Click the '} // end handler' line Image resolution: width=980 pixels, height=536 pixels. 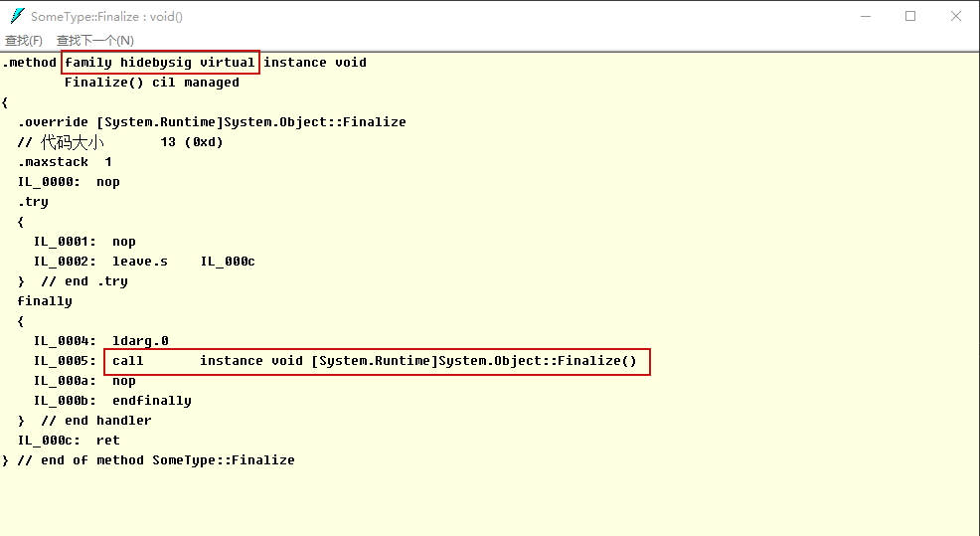click(84, 421)
